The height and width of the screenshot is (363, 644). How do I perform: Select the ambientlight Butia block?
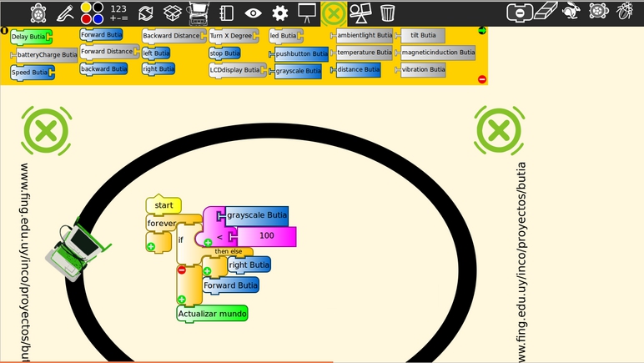pyautogui.click(x=362, y=36)
